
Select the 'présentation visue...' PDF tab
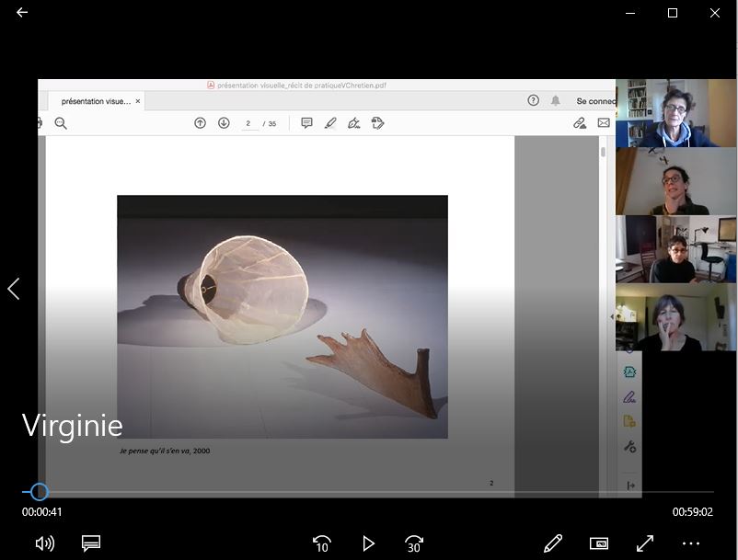coord(96,101)
